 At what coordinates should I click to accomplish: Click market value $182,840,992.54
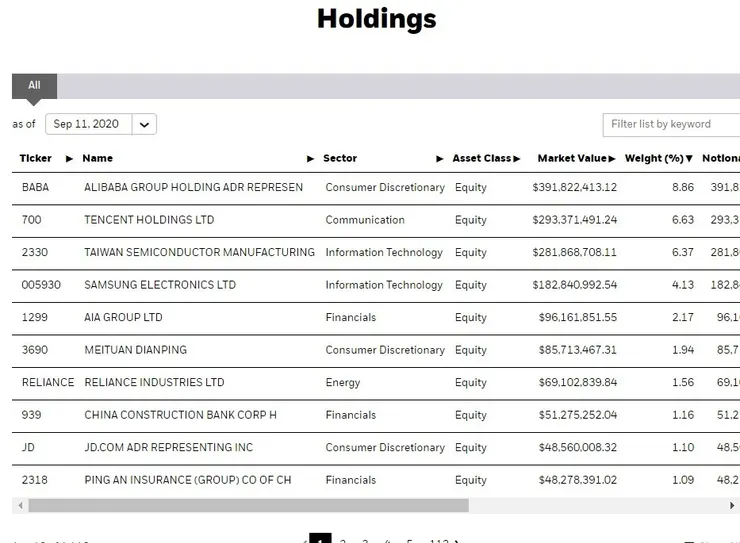click(575, 285)
